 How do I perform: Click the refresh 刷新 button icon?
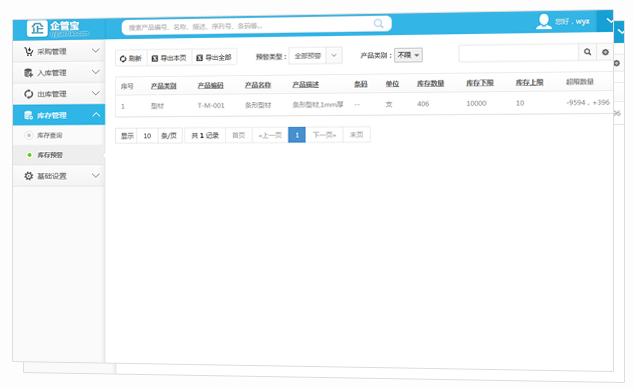[123, 59]
